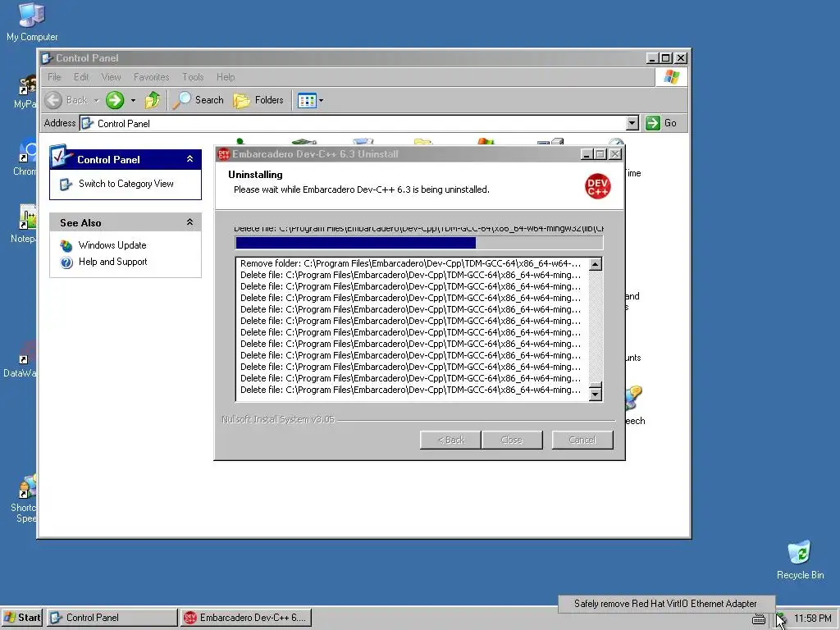Close the Control Panel window
This screenshot has height=630, width=840.
(x=681, y=58)
